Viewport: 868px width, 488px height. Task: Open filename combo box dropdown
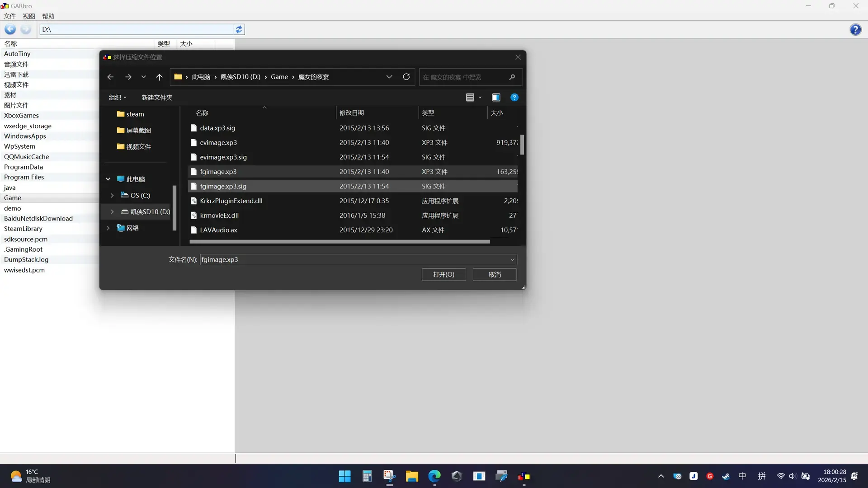(512, 259)
